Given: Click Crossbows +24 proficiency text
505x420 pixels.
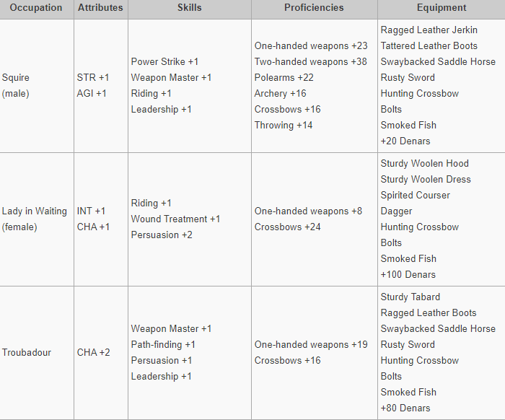Looking at the screenshot, I should point(287,227).
